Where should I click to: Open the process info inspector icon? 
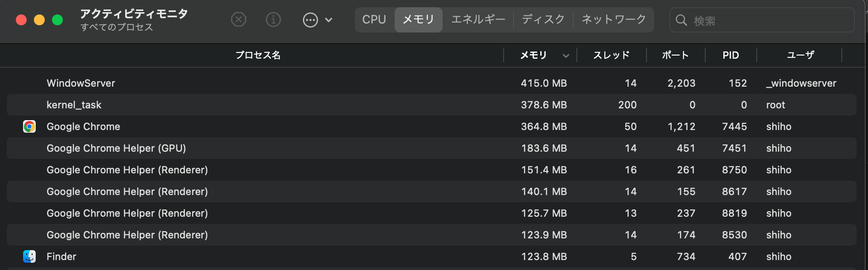(274, 19)
